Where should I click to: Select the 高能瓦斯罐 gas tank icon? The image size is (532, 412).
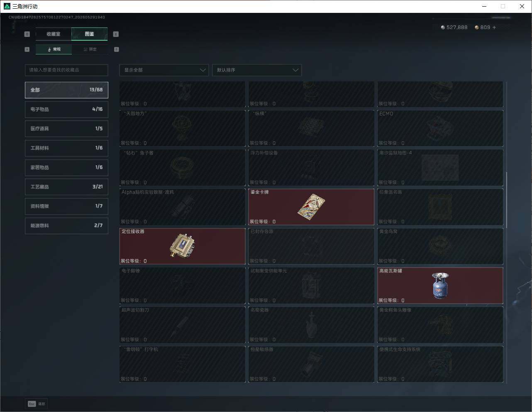click(x=440, y=285)
